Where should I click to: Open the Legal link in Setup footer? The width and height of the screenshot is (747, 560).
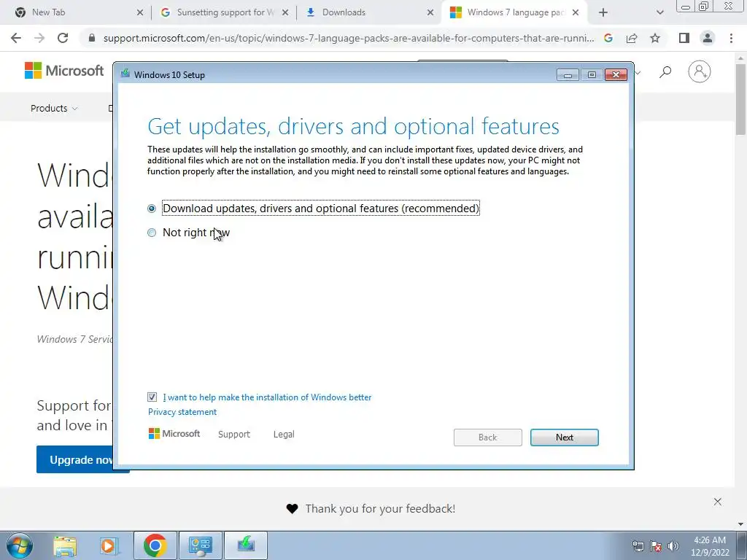[284, 435]
